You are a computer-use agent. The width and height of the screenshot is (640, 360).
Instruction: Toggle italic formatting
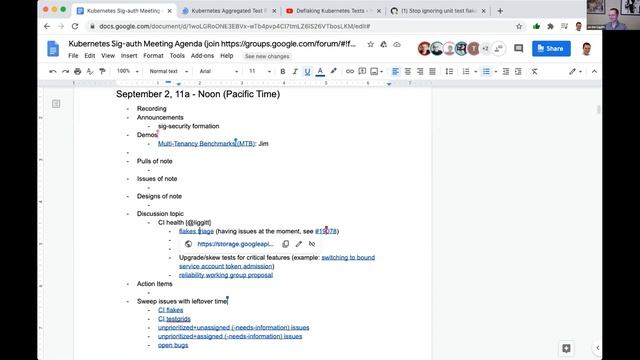[x=295, y=71]
